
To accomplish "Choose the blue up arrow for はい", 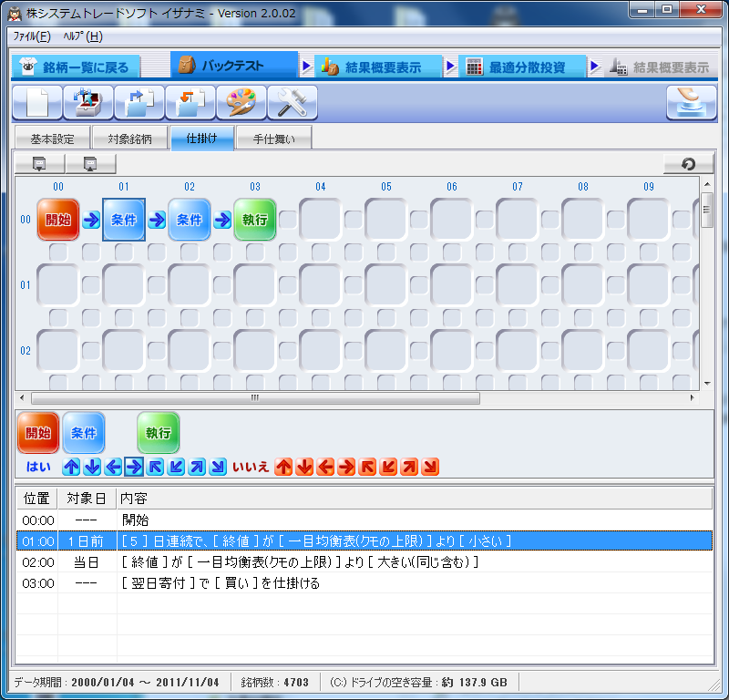I will click(71, 467).
